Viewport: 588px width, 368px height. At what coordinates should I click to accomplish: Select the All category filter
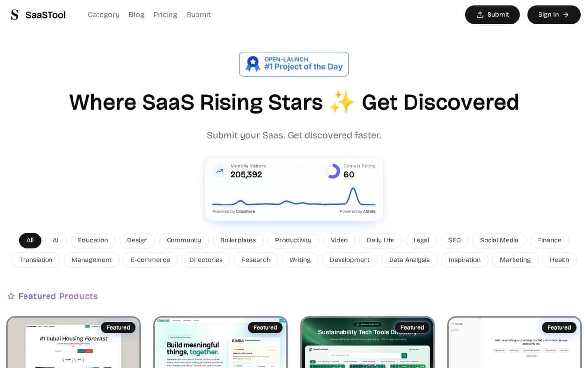pos(30,240)
